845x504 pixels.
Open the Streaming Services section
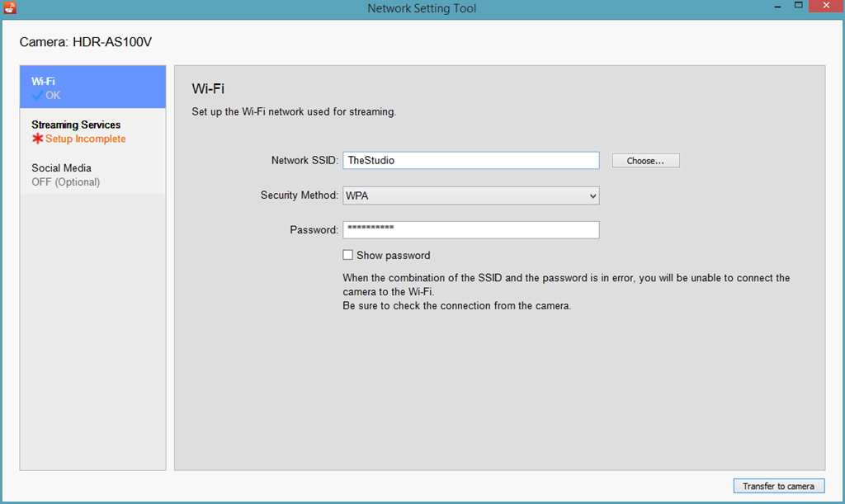point(92,131)
